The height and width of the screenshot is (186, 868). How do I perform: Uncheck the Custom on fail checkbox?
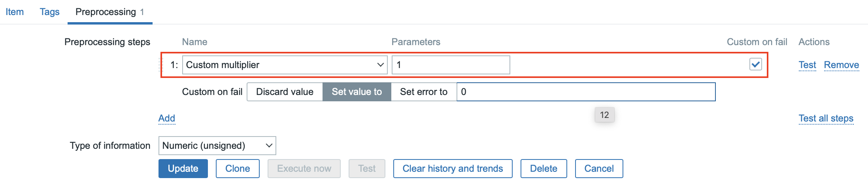tap(755, 65)
